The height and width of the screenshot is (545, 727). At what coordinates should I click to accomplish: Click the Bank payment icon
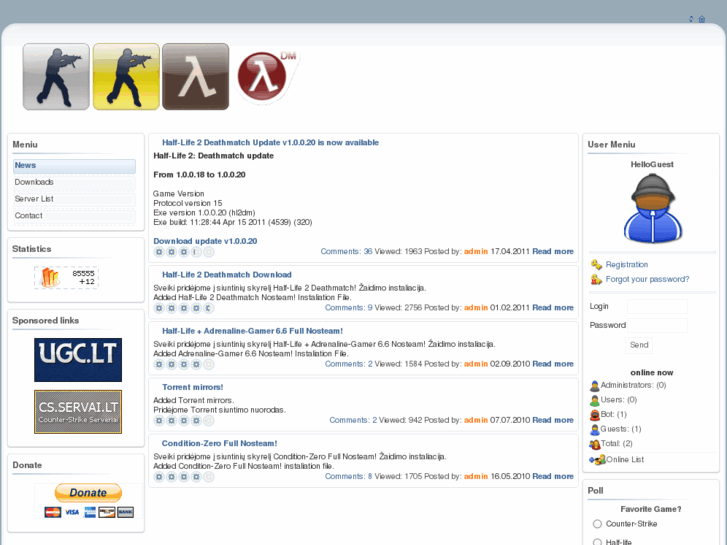tap(125, 512)
